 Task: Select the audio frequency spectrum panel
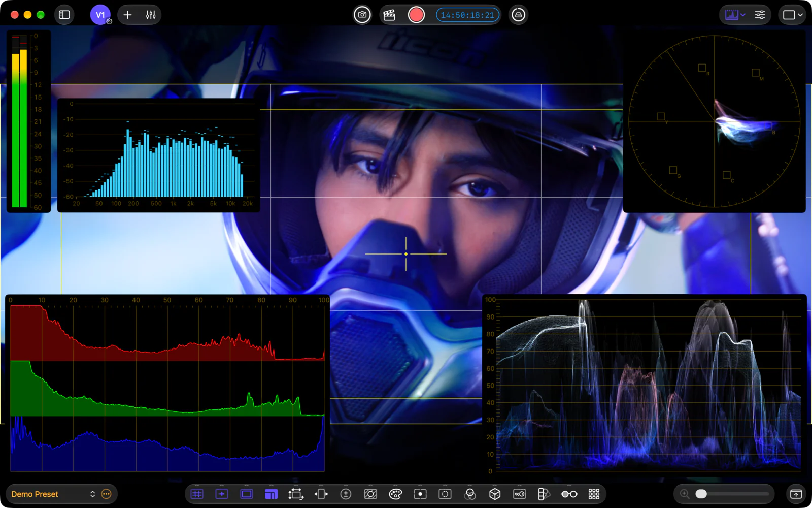pyautogui.click(x=158, y=155)
